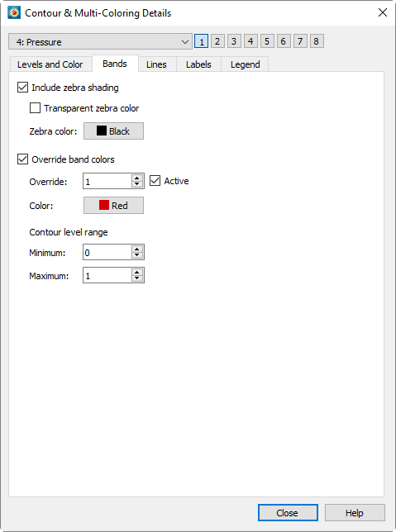396x532 pixels.
Task: Click the Minimum contour level field
Action: tap(107, 253)
